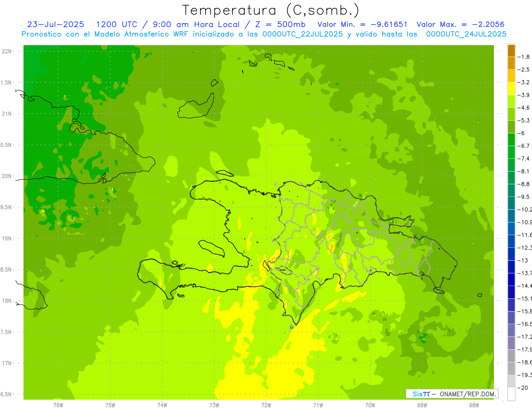Click the '-14.4' colorbar label
The image size is (532, 411).
(524, 286)
